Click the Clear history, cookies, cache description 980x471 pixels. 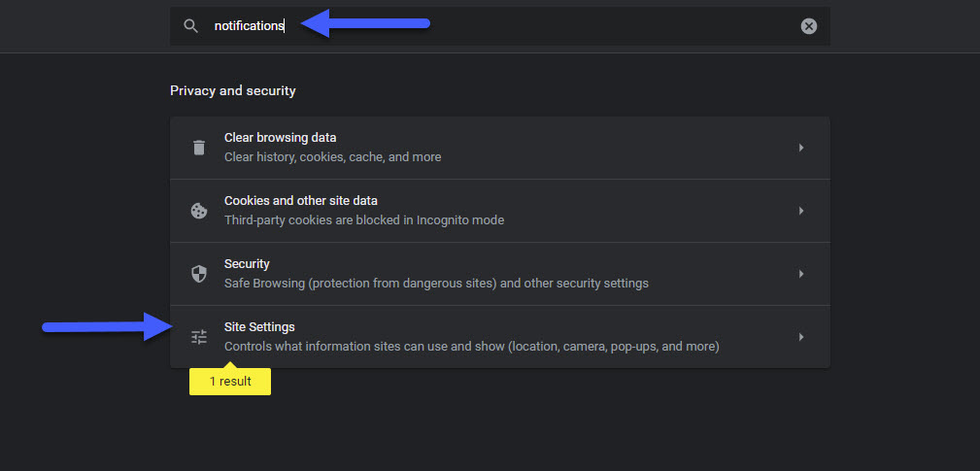332,157
